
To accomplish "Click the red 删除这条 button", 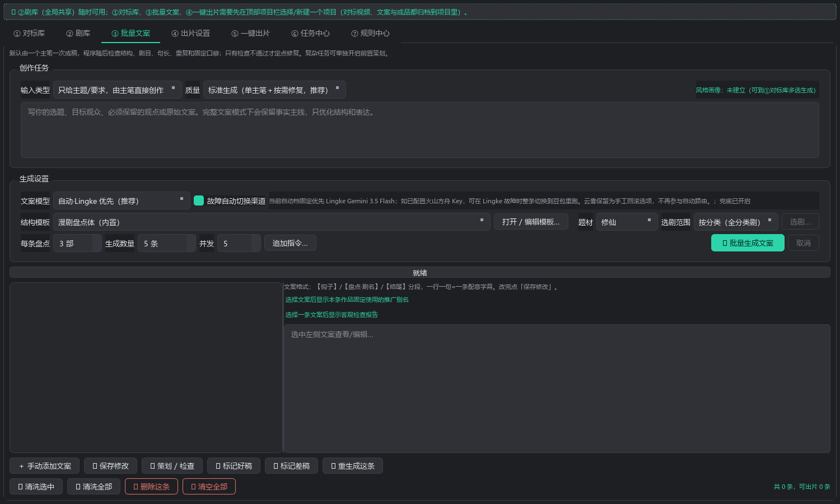I will pyautogui.click(x=151, y=487).
